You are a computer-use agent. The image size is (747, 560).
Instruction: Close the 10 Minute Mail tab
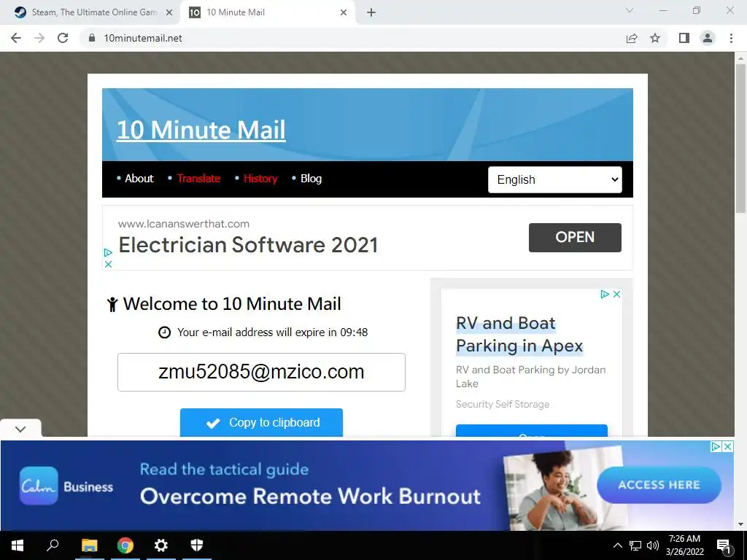pyautogui.click(x=344, y=12)
